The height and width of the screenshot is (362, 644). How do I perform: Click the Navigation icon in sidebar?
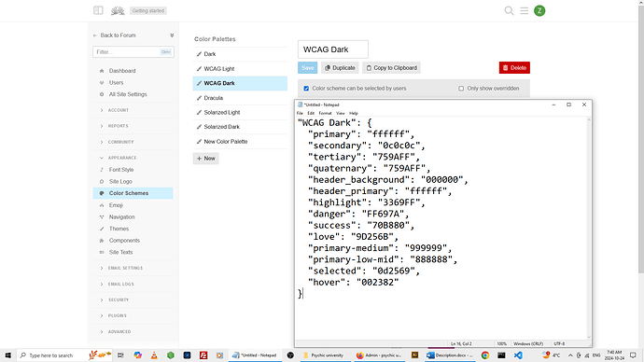click(x=102, y=216)
